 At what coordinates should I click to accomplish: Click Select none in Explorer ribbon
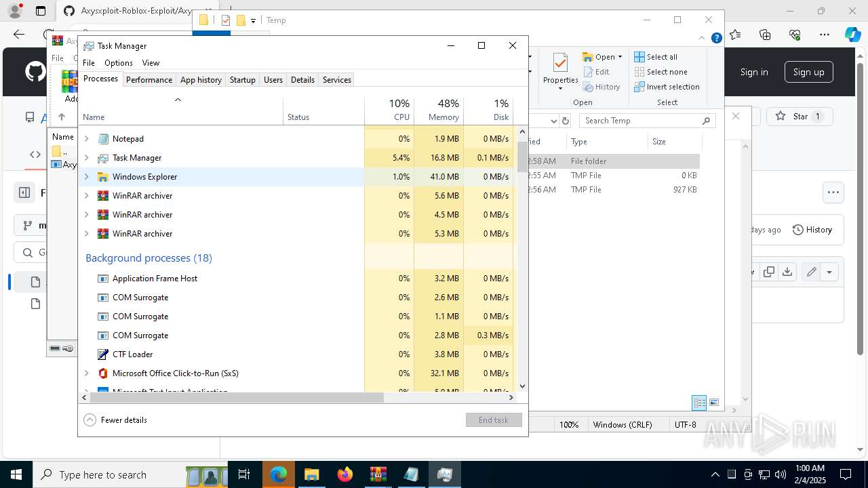(660, 72)
